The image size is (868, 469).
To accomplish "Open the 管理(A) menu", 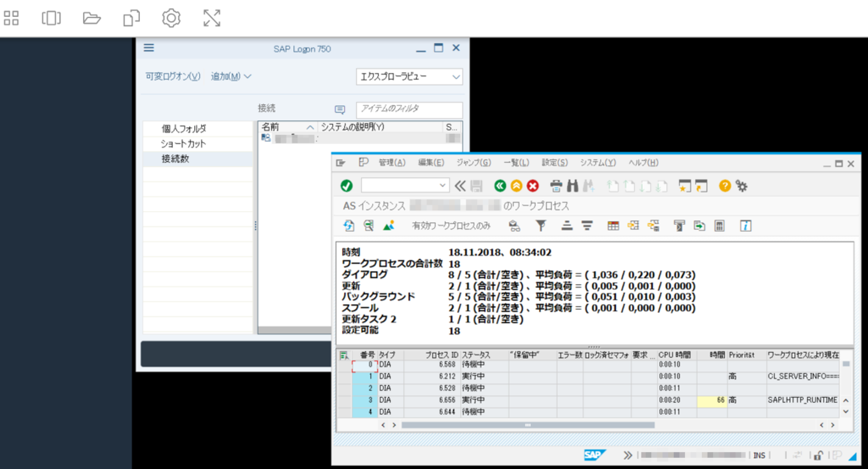I will click(392, 163).
